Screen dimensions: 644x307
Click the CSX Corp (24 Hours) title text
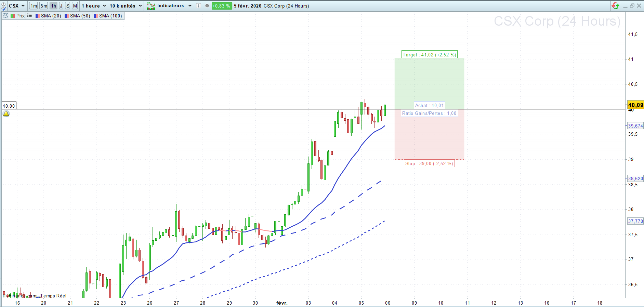(x=286, y=6)
